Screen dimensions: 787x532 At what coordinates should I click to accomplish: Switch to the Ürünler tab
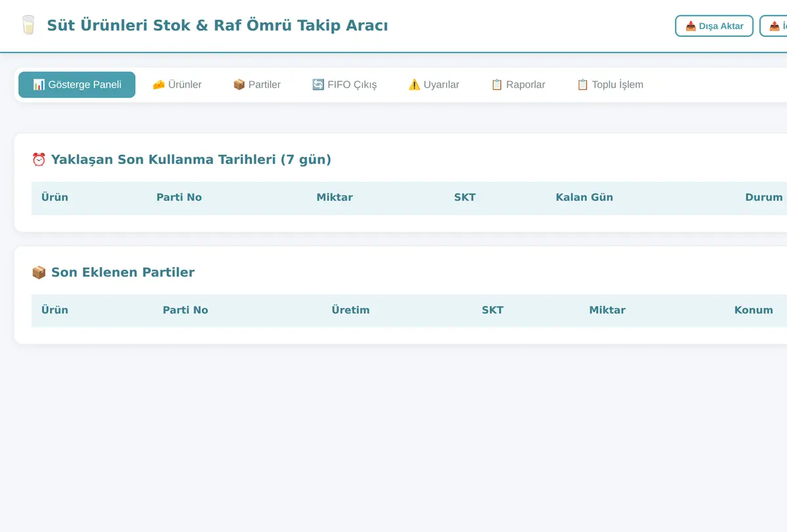pyautogui.click(x=177, y=85)
